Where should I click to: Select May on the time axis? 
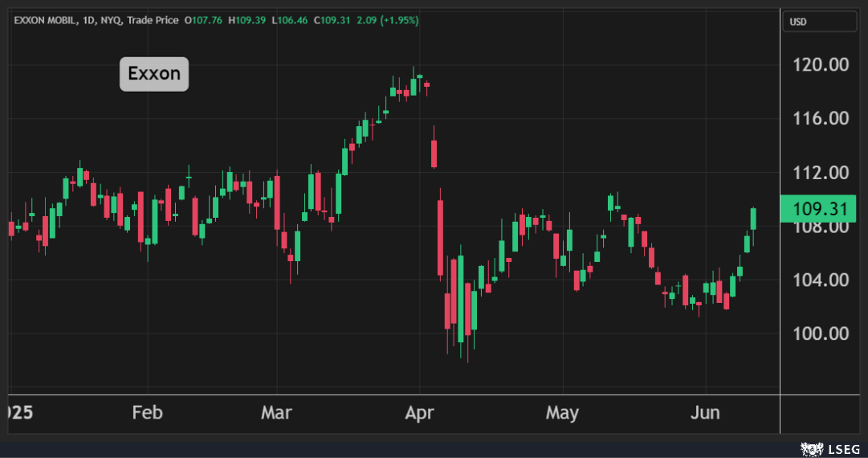pyautogui.click(x=562, y=413)
